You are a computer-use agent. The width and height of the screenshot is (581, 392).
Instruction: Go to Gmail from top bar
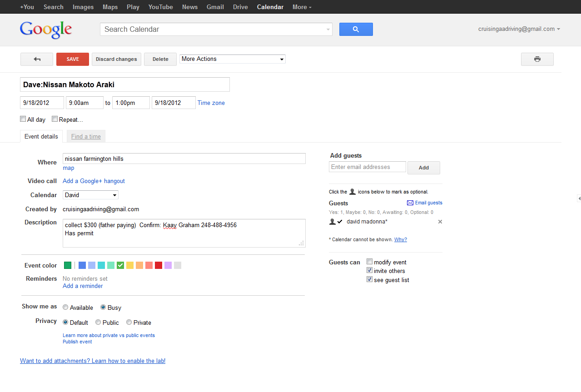tap(215, 7)
